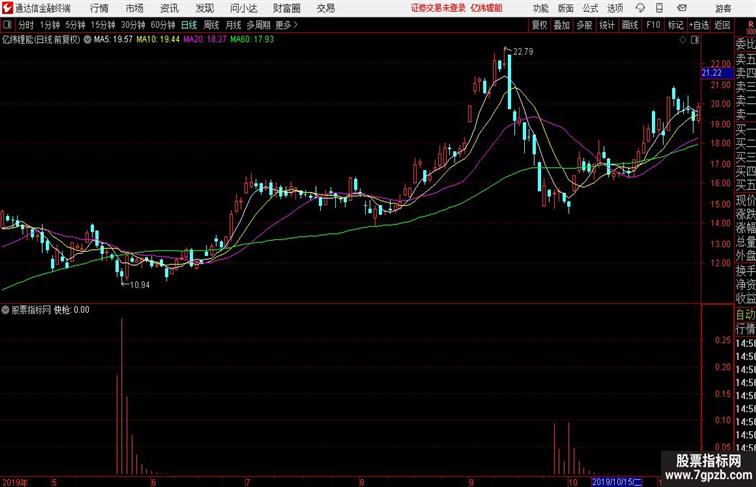Switch to 5分钟 chart period
Viewport: 756px width, 487px height.
(x=75, y=25)
